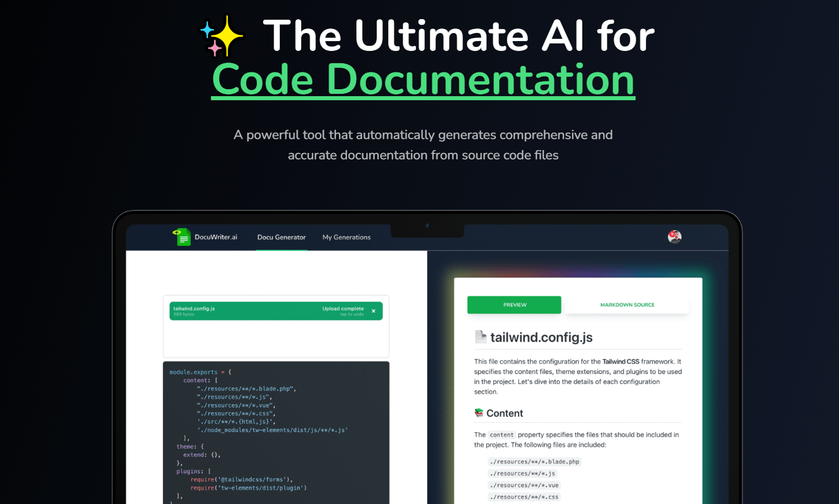Click the './resources/**/*.css' preview list entry
Screen dimensions: 839x504
coord(524,497)
